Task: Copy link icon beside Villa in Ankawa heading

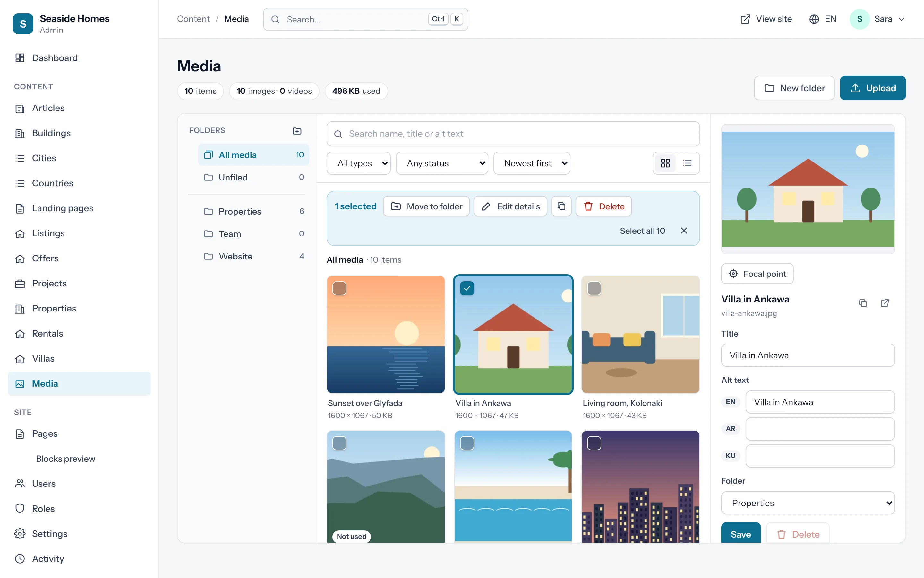Action: point(863,303)
